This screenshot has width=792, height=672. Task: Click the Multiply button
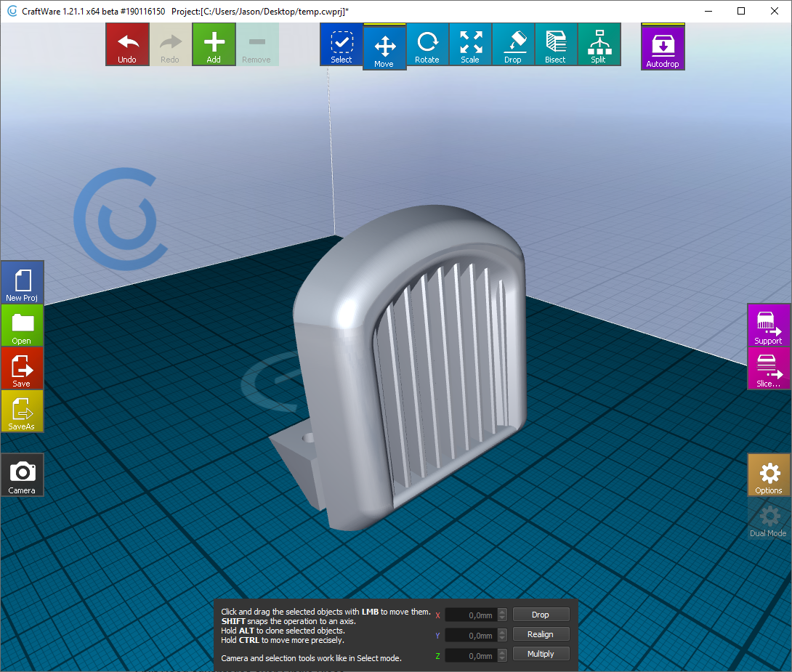pos(541,653)
